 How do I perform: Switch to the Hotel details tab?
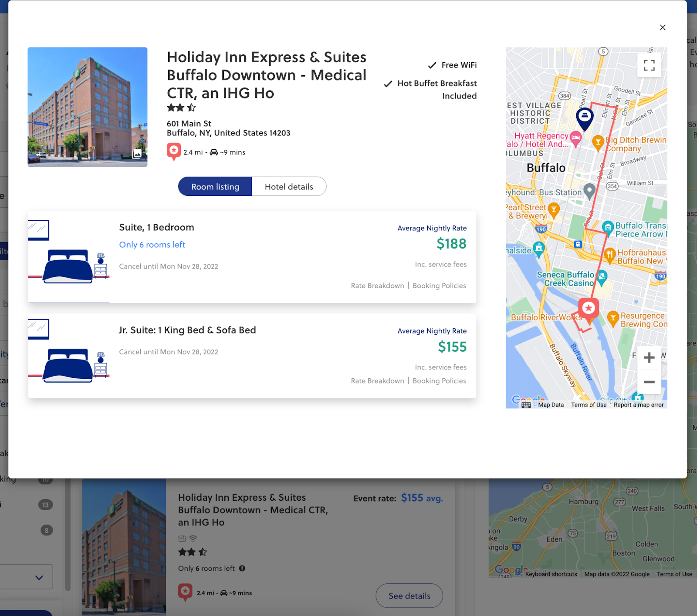coord(289,186)
